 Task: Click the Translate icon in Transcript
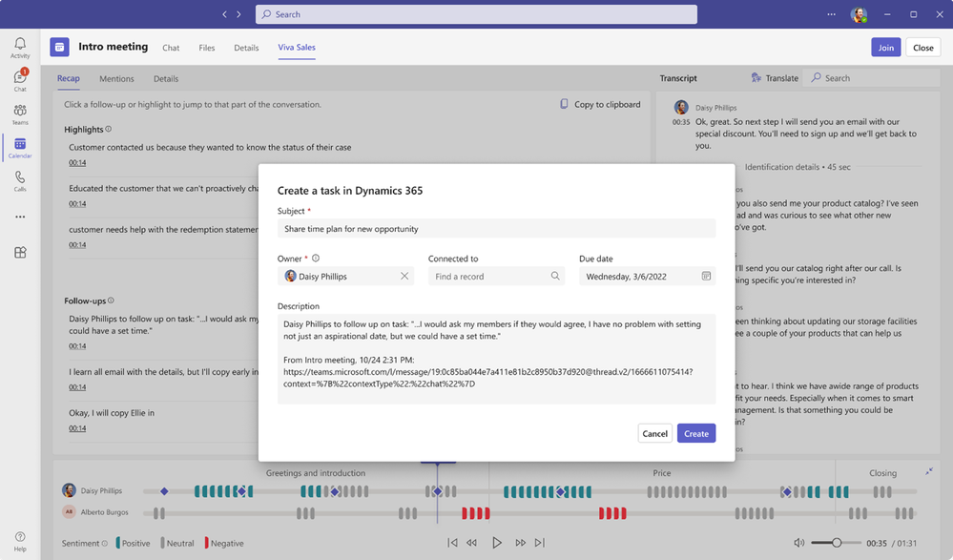[x=756, y=78]
